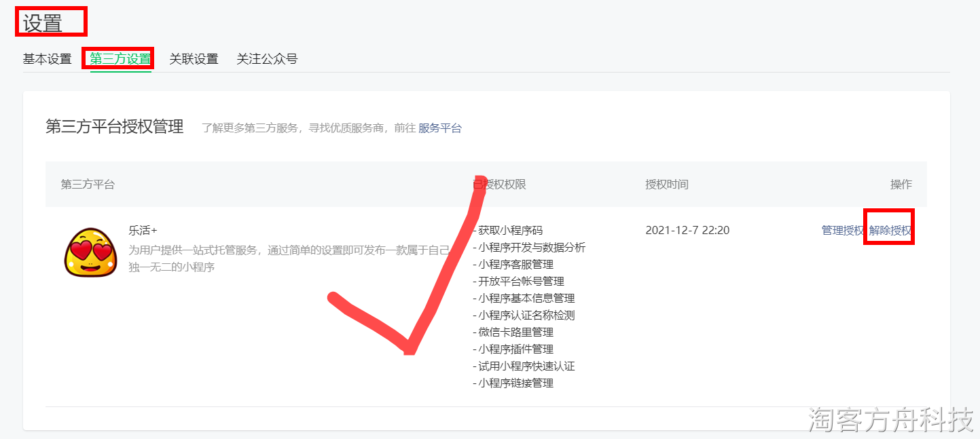The image size is (980, 439).
Task: Go to the 关注公众号 tab
Action: [267, 59]
